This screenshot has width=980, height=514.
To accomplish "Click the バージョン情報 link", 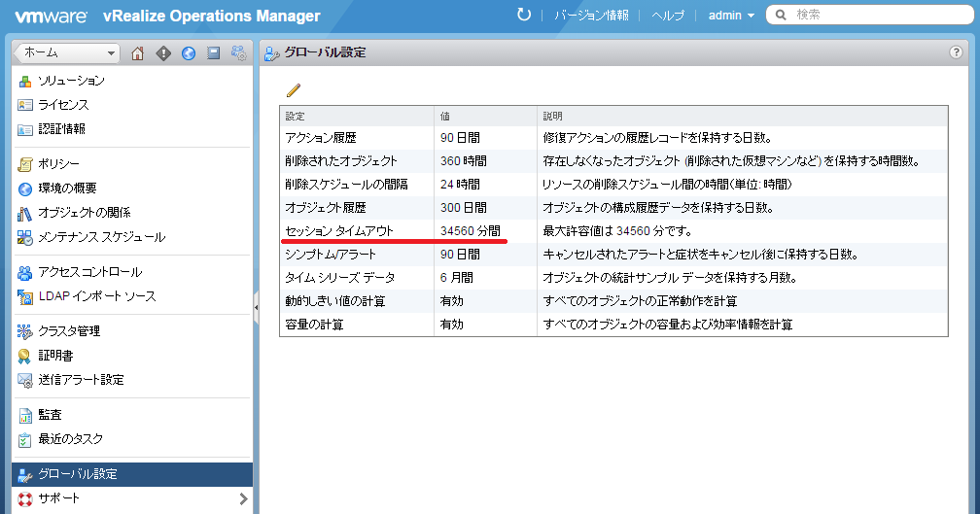I will tap(591, 15).
